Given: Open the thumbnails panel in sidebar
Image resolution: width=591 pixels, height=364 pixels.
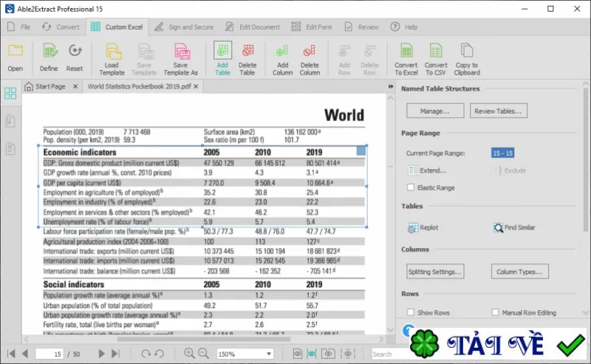Looking at the screenshot, I should tap(10, 93).
